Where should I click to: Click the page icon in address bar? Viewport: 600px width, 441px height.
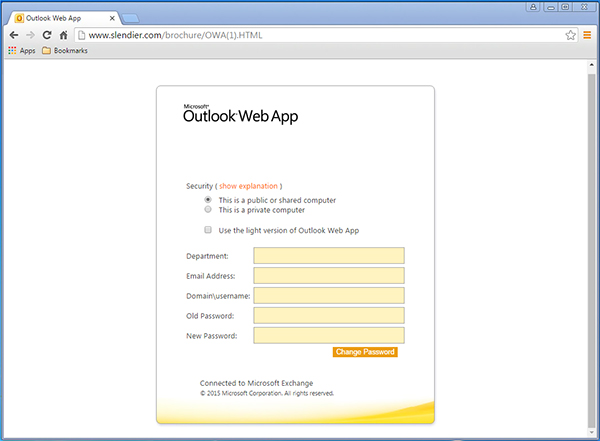(81, 35)
